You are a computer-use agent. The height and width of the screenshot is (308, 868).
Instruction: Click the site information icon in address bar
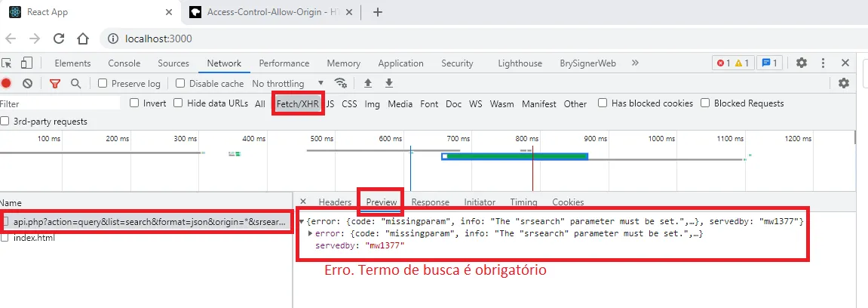tap(113, 38)
